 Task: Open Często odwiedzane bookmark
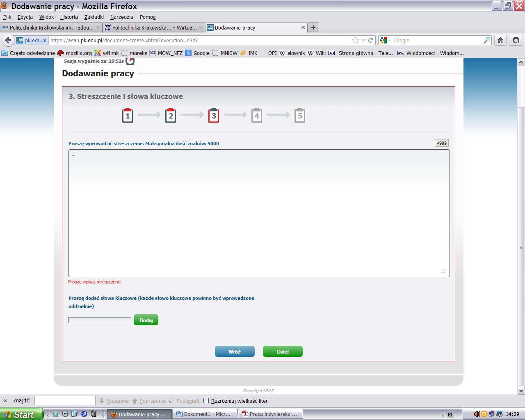(x=28, y=53)
